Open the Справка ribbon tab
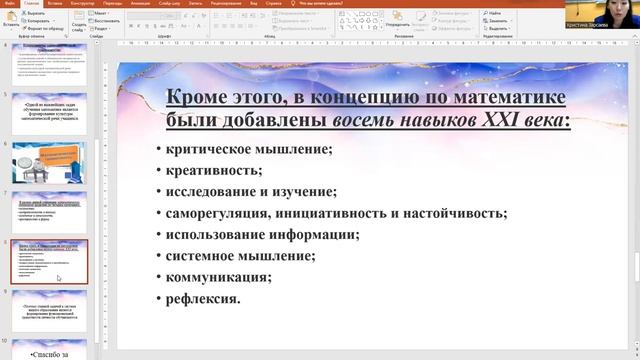Viewport: 640px width, 360px height. 273,3
